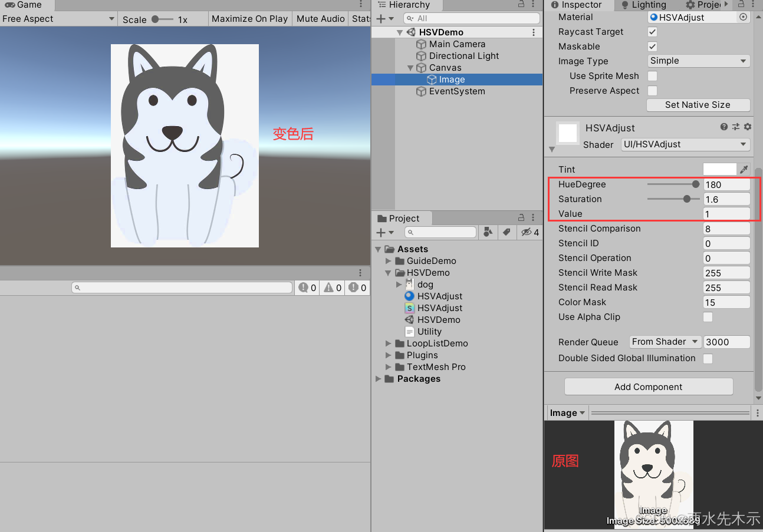Open the HSVAdjust material object picker
763x532 pixels.
[744, 17]
